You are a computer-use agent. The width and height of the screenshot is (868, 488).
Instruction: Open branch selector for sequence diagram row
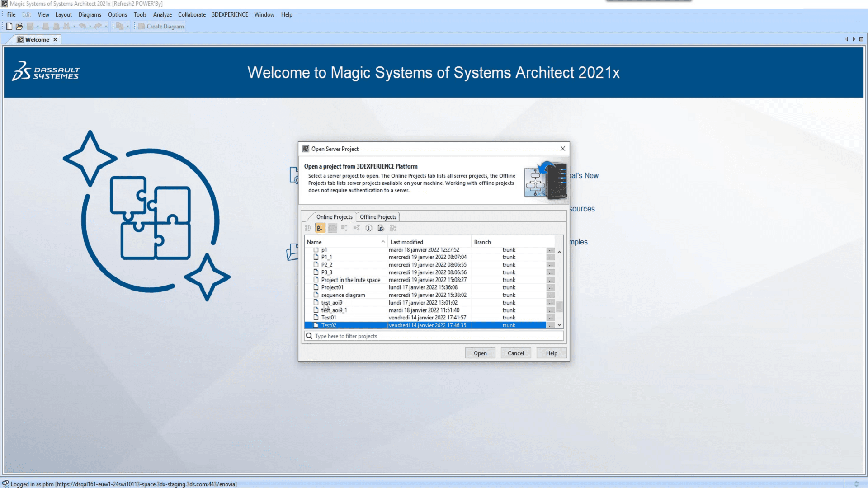551,295
